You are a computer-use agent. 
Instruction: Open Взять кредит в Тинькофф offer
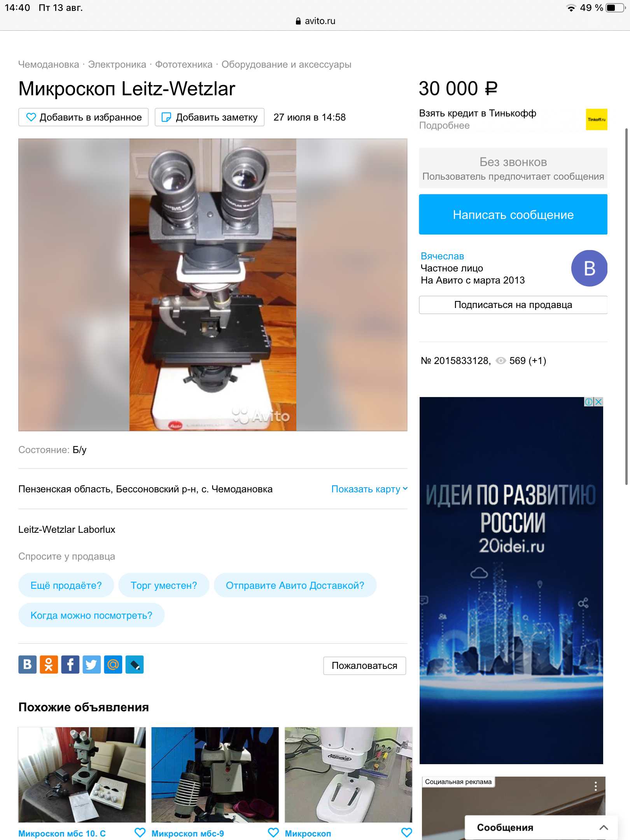[478, 114]
